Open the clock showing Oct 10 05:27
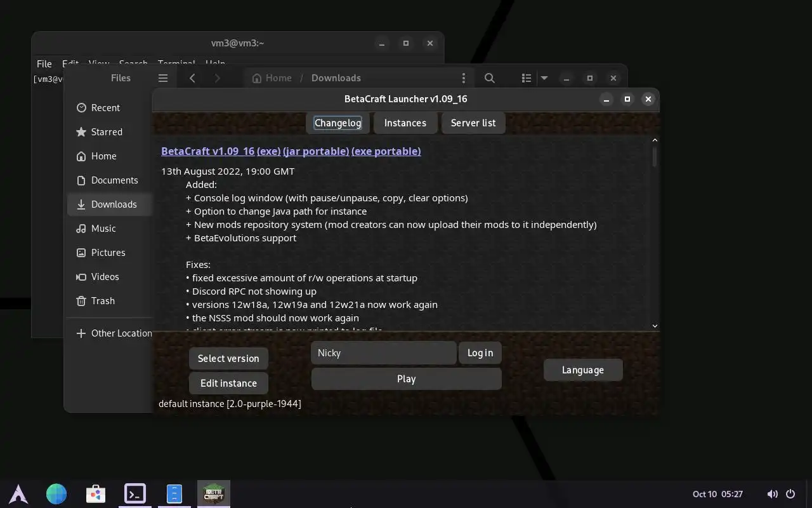 coord(717,494)
